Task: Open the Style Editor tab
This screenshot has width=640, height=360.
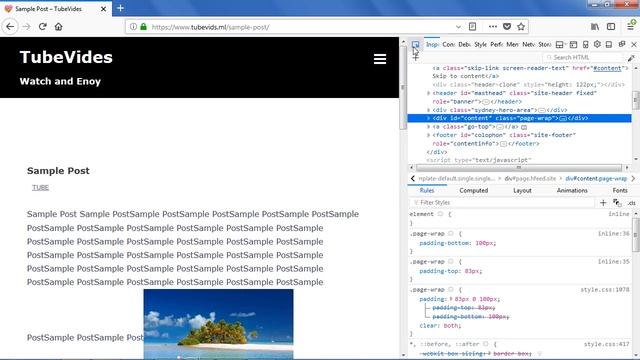Action: 480,44
